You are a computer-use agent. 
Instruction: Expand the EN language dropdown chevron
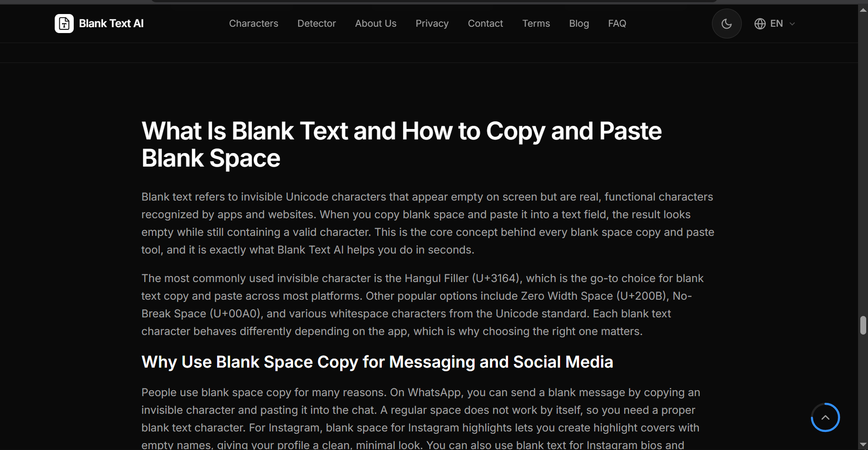click(x=792, y=24)
